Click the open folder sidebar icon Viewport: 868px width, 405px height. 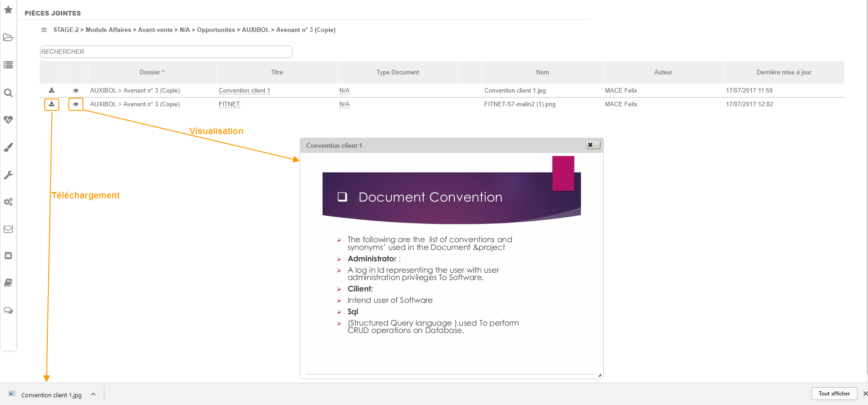(8, 37)
